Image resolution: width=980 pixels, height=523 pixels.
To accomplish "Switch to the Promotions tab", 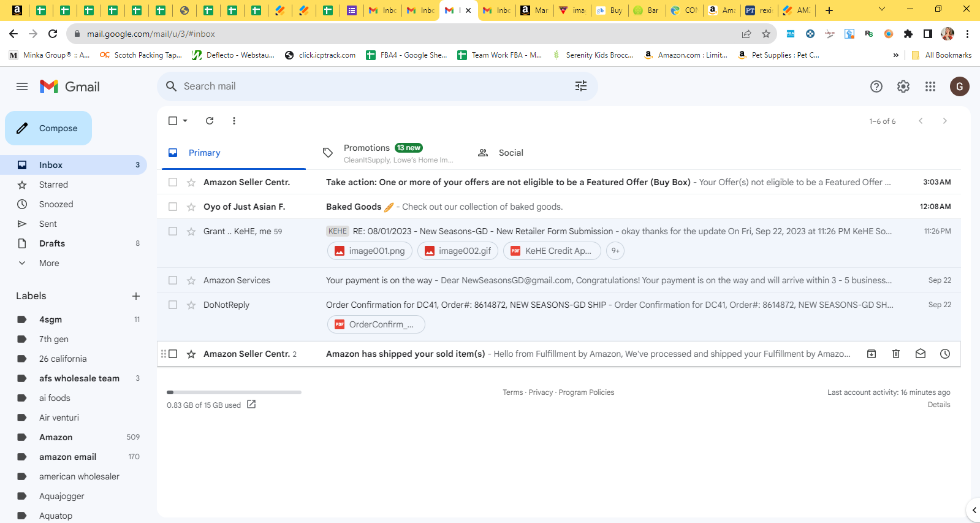I will pyautogui.click(x=388, y=153).
